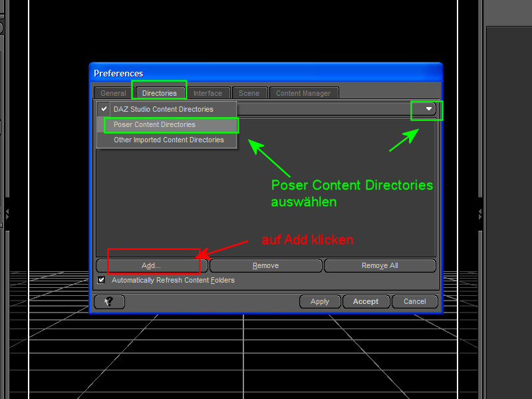Open the directory type dropdown arrow
The image size is (532, 399).
[428, 109]
